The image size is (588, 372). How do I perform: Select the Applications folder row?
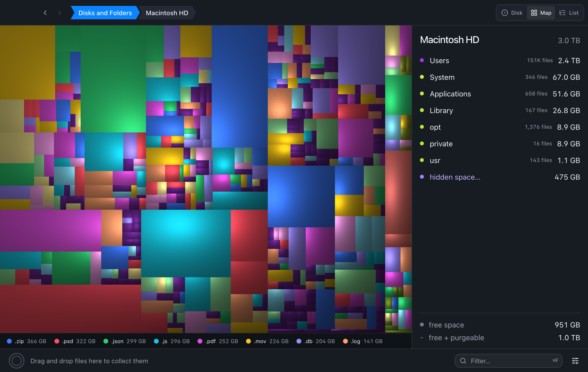500,94
